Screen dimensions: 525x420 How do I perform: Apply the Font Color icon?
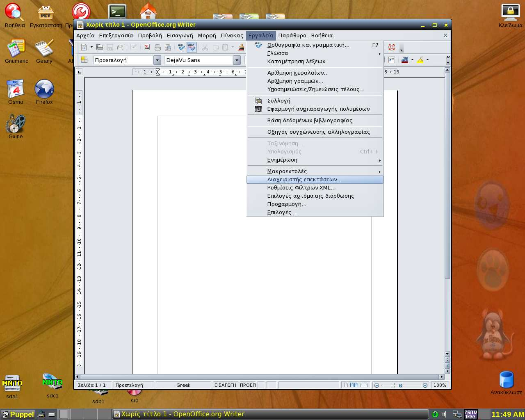[x=405, y=60]
